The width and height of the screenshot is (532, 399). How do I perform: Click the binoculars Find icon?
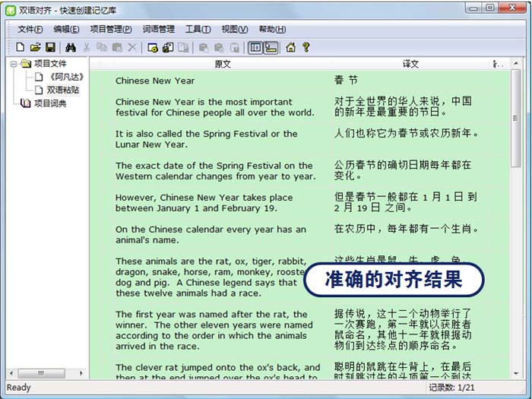pyautogui.click(x=70, y=47)
